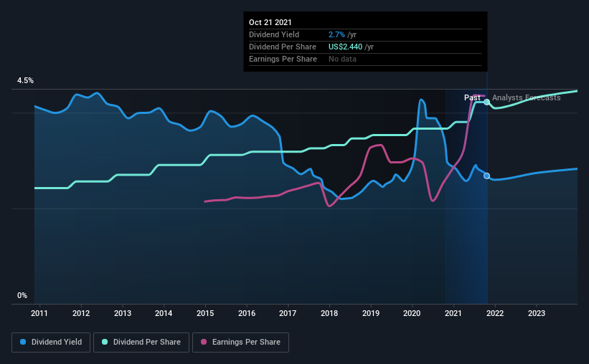This screenshot has height=364, width=589.
Task: Click the No data earnings value
Action: (342, 59)
